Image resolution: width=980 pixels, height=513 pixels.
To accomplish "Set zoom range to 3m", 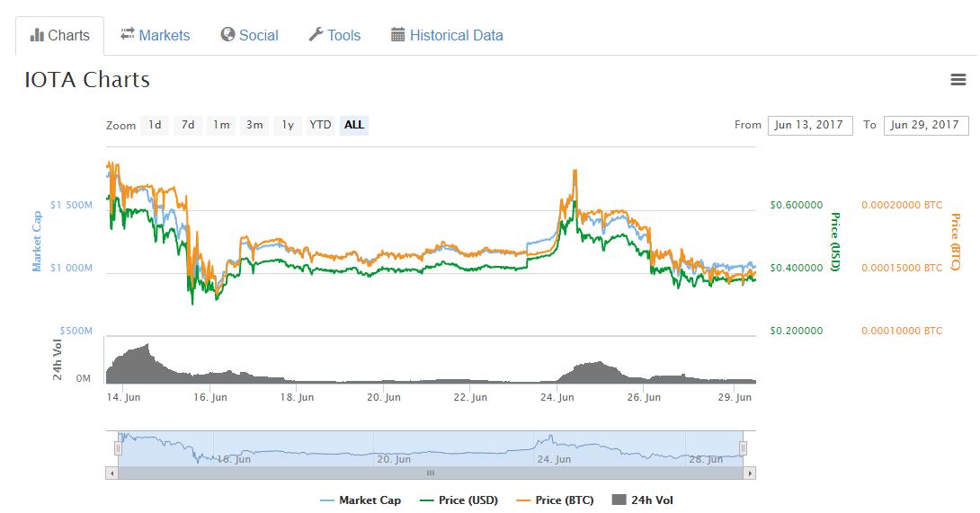I will (x=254, y=125).
